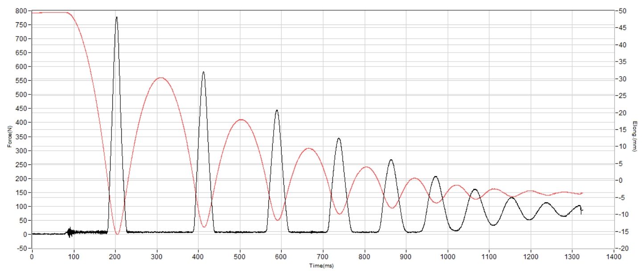Click the noise burst on the black curve near 90 ms
This screenshot has width=644, height=271.
coord(70,232)
